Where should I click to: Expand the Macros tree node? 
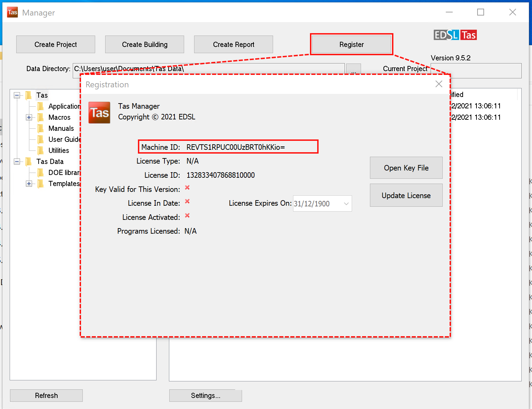(x=29, y=117)
